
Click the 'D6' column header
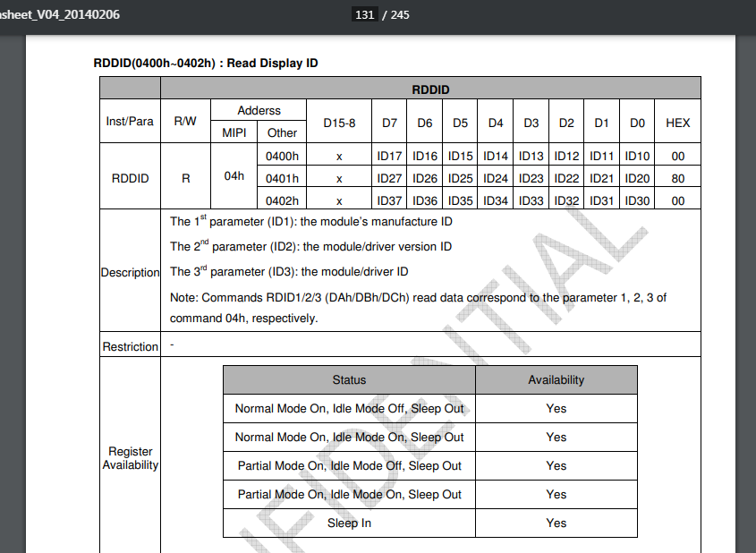pos(425,123)
